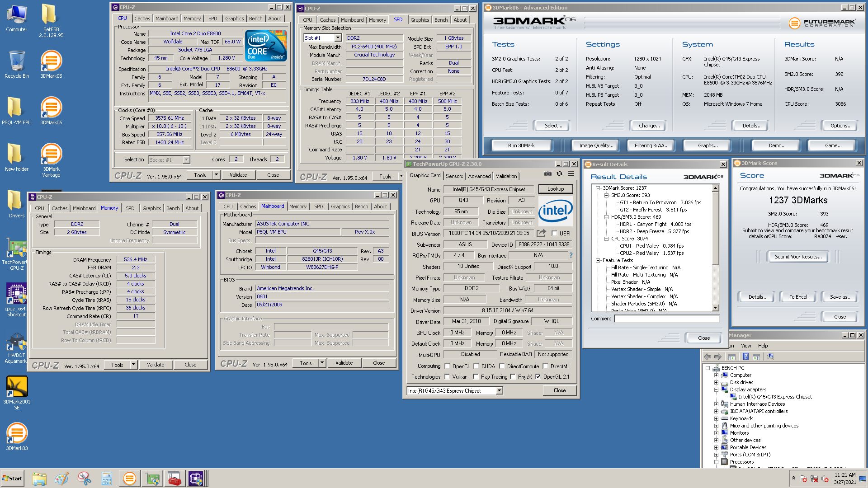Switch to Caches tab in CPU-Z CPU window
This screenshot has width=868, height=488.
(x=142, y=19)
